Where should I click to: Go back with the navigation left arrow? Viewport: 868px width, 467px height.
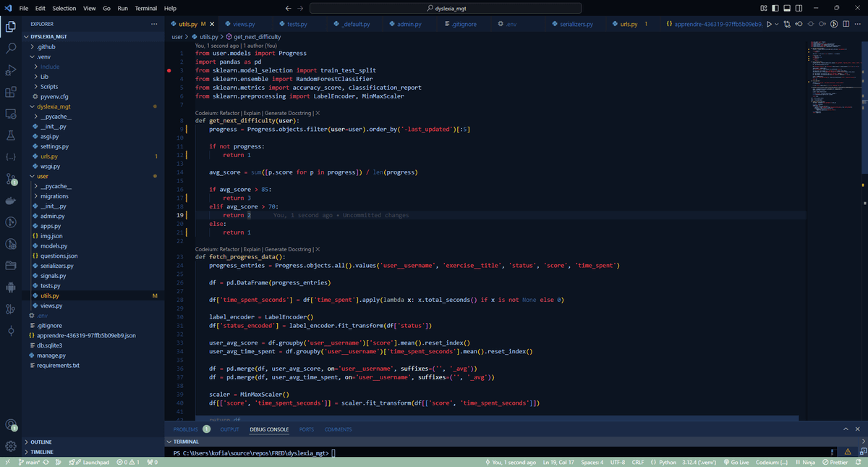pyautogui.click(x=289, y=8)
